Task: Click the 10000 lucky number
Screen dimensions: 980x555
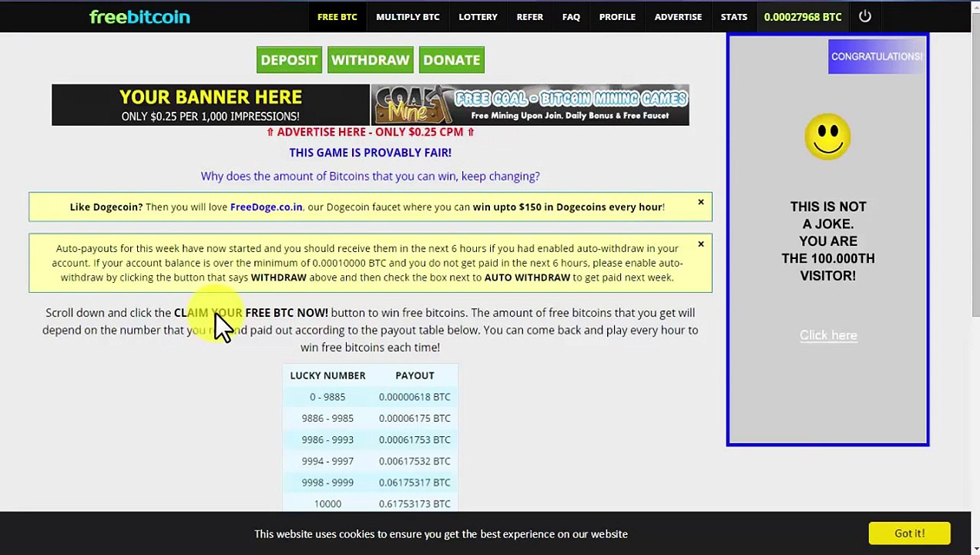Action: click(327, 504)
